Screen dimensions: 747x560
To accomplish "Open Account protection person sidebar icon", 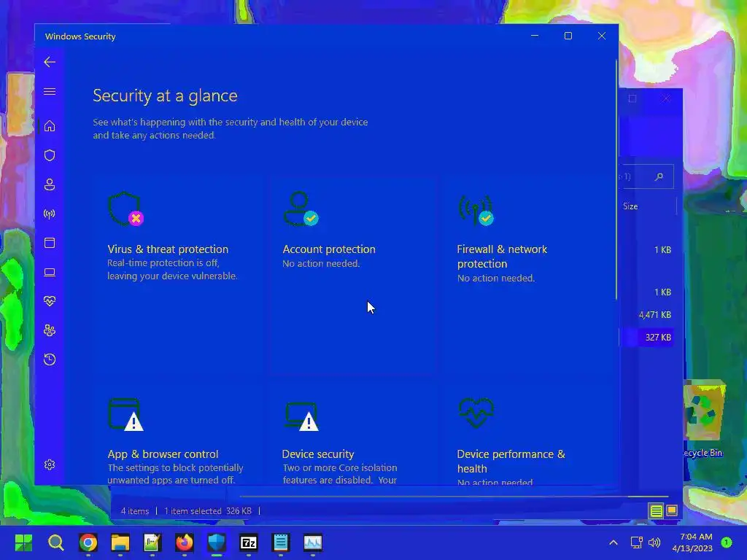I will click(50, 184).
